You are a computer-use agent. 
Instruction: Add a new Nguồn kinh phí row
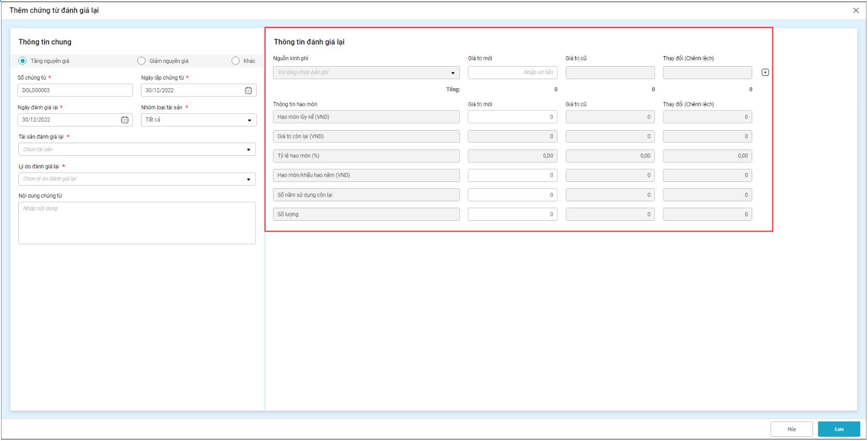tap(765, 72)
